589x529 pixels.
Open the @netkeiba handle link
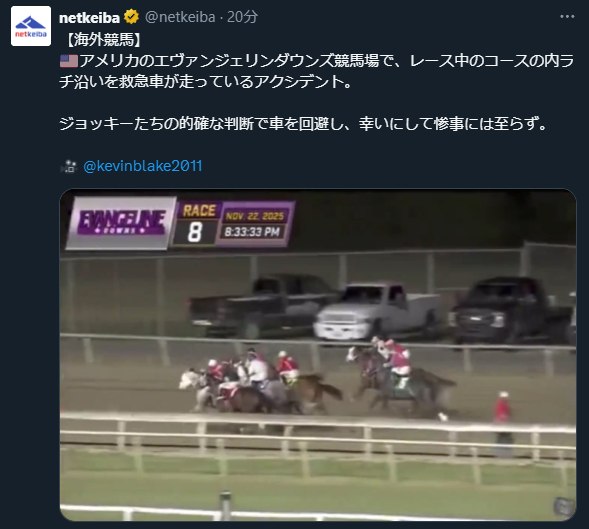click(x=180, y=17)
